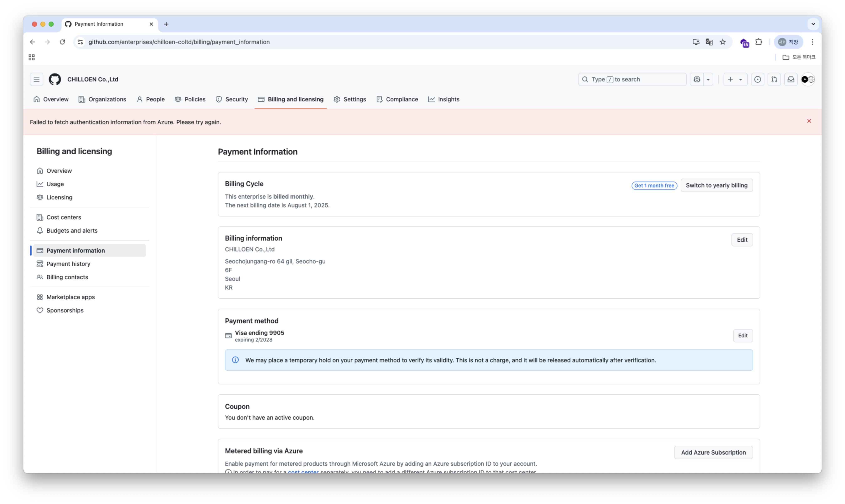Screen dimensions: 845x504
Task: Edit the Visa ending 9905 payment method
Action: point(743,336)
